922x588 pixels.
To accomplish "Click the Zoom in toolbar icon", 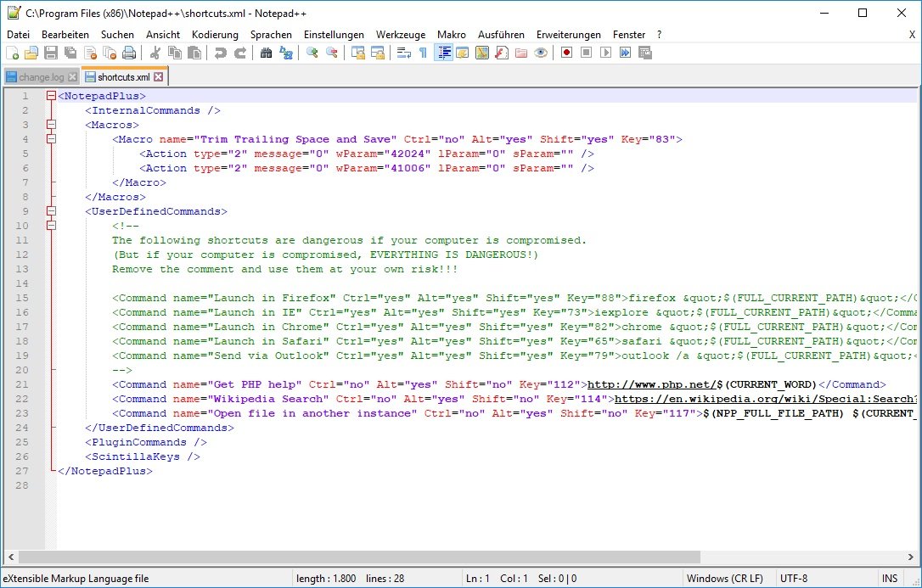I will tap(312, 53).
